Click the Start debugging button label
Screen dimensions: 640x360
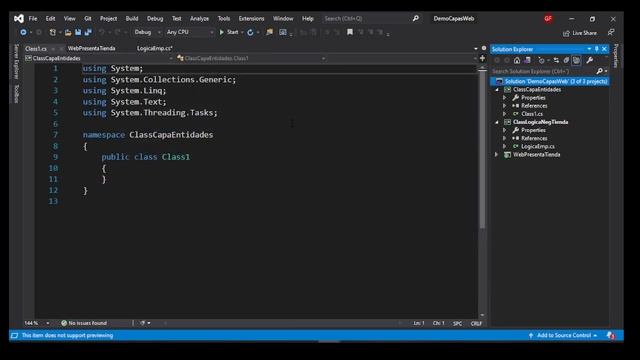233,32
